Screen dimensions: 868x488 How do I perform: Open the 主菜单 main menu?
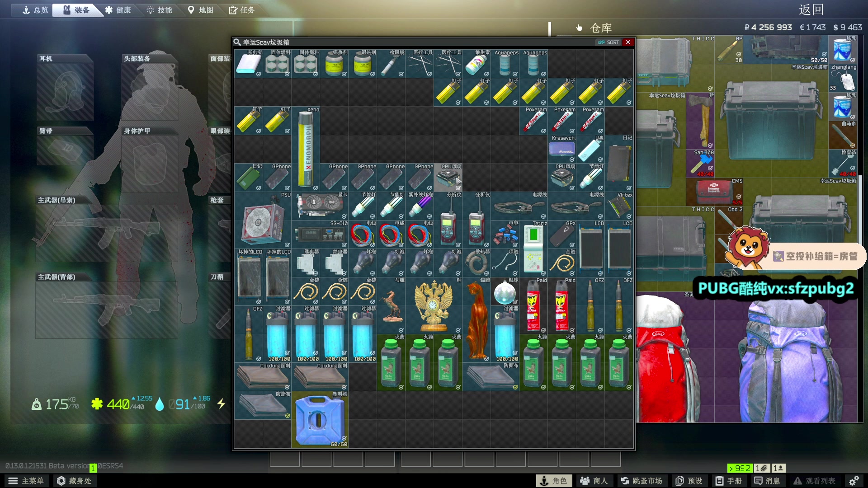coord(26,481)
